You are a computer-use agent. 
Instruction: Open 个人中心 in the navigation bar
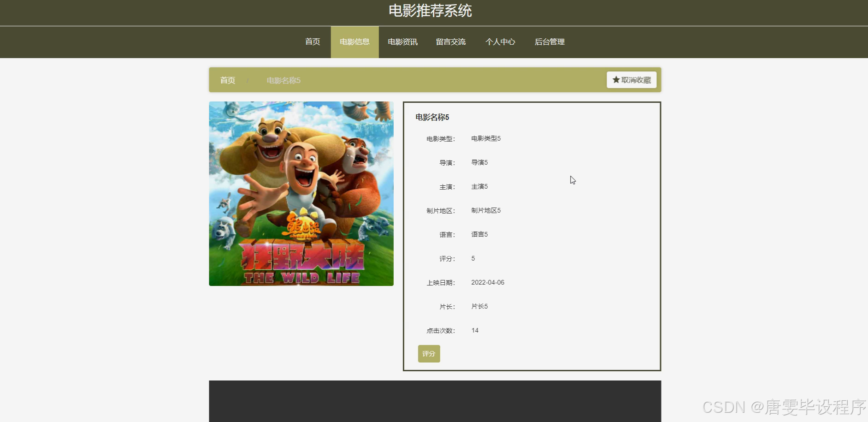tap(500, 42)
